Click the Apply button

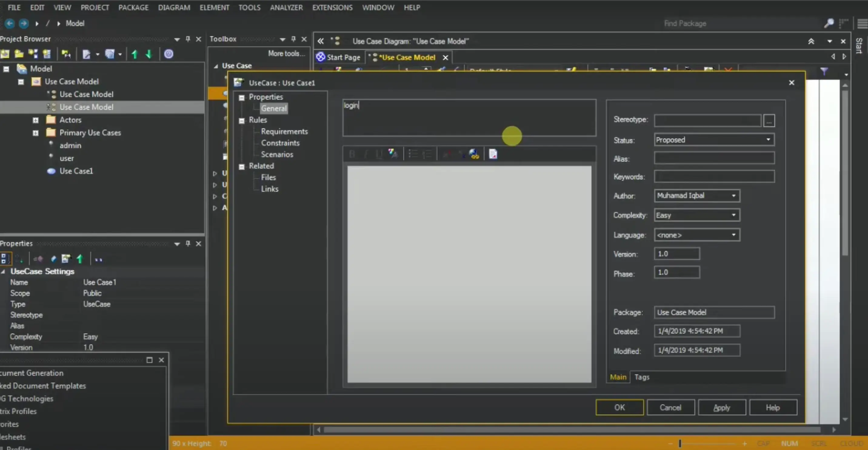click(722, 407)
